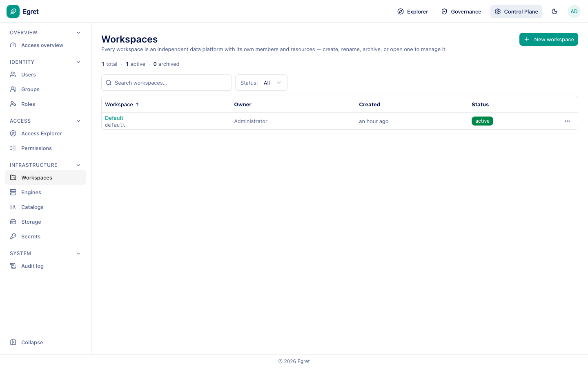
Task: Click the Egret feather logo icon
Action: (13, 11)
